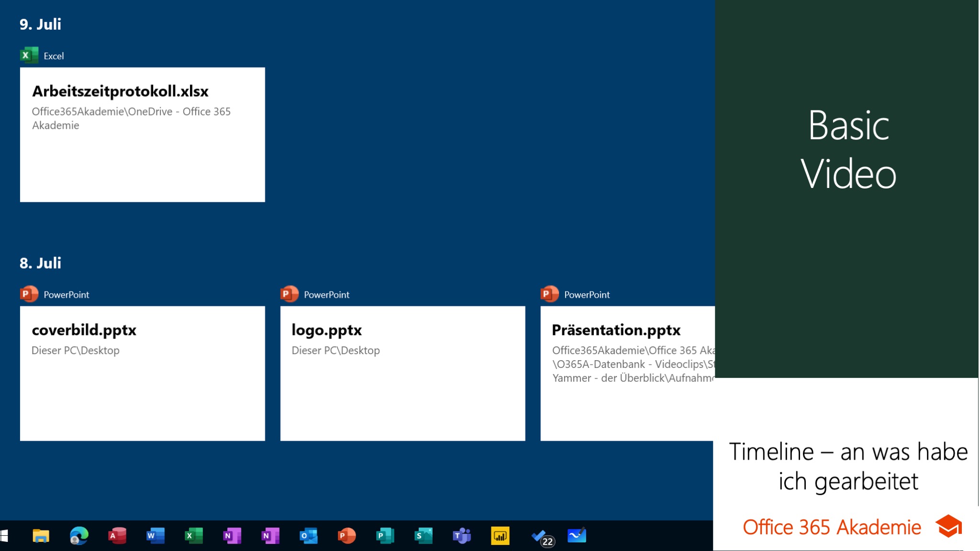Click the PowerPoint icon above Präsentation.pptx
The height and width of the screenshot is (551, 980).
[x=550, y=294]
